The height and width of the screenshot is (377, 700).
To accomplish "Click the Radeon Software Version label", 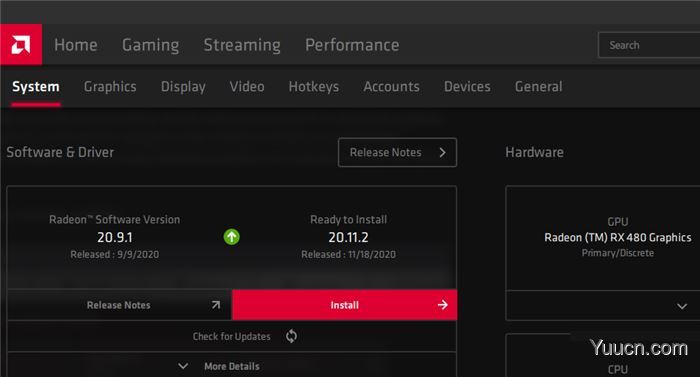I will (115, 219).
